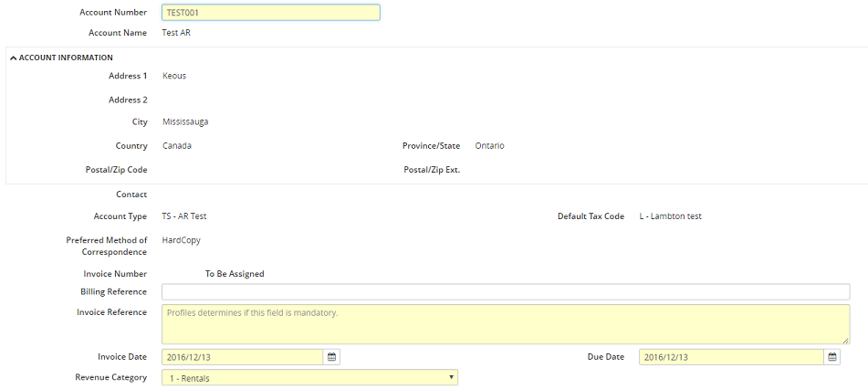Click the Account Number field containing TEST001
Image resolution: width=868 pixels, height=389 pixels.
[270, 13]
